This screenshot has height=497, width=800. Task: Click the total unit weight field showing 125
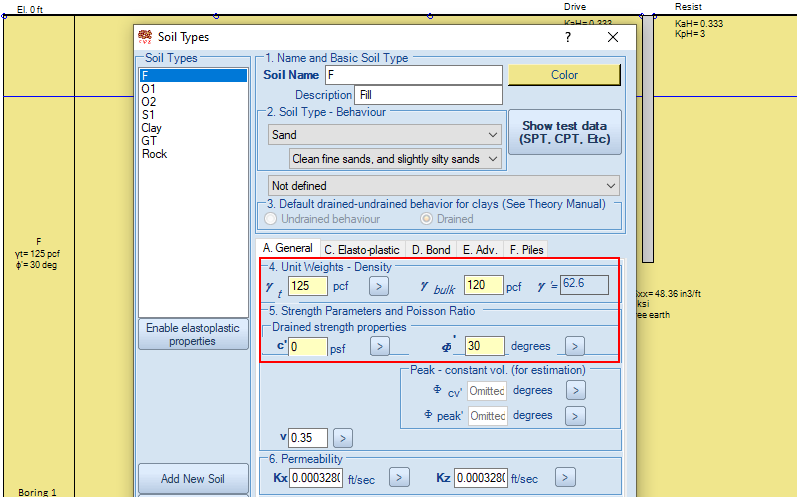tap(308, 286)
